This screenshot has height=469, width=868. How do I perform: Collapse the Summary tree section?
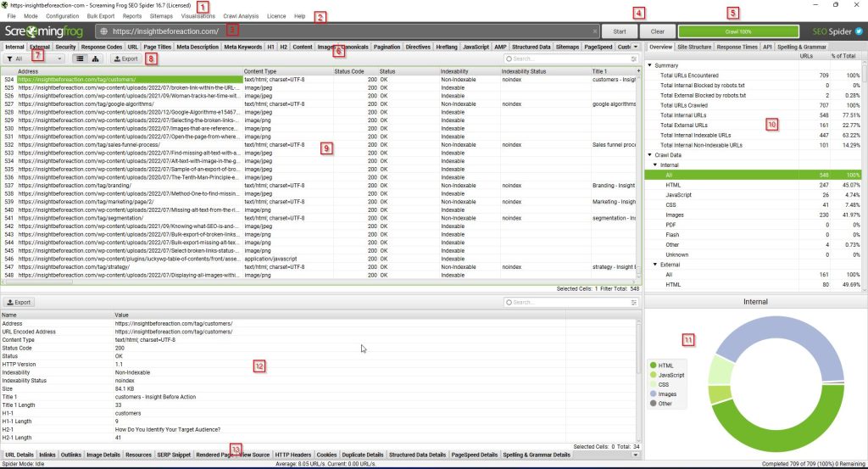tap(650, 65)
